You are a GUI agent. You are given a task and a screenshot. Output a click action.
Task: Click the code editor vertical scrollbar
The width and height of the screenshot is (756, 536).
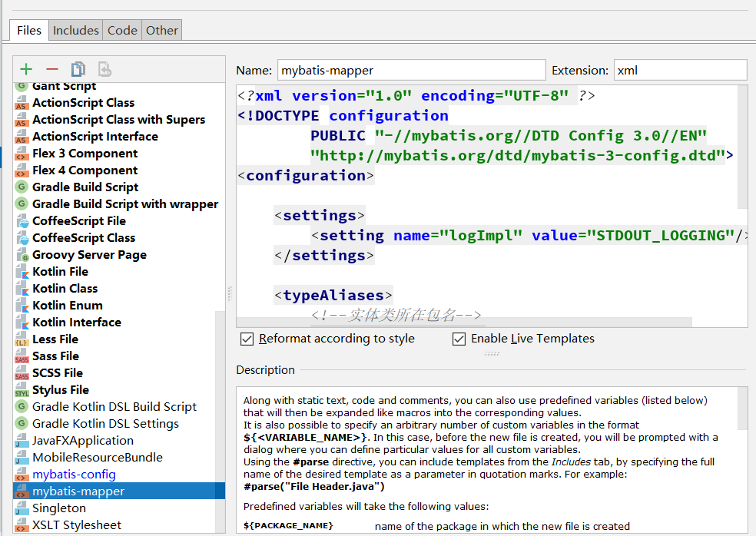(742, 147)
